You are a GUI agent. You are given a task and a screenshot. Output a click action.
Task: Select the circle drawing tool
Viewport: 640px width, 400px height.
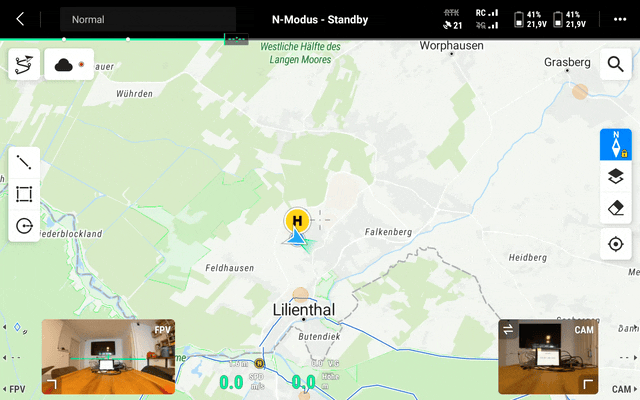pyautogui.click(x=24, y=226)
